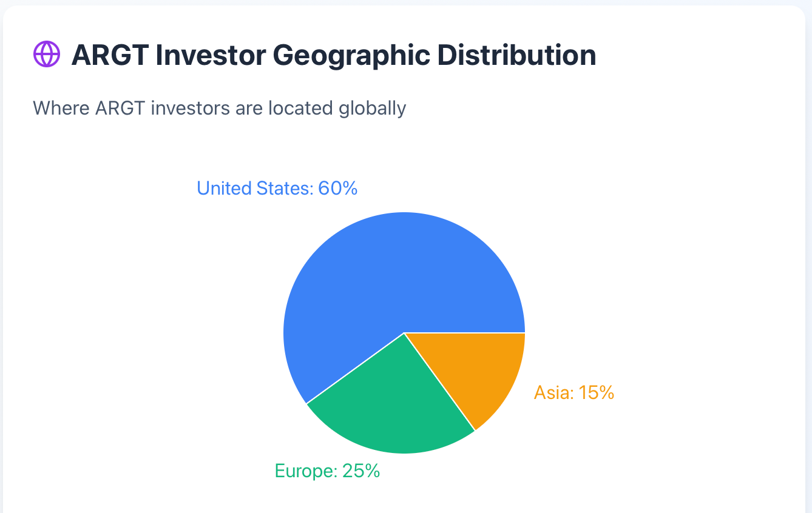Viewport: 812px width, 513px height.
Task: Select the ARGT Investor Geographic Distribution heading
Action: pos(334,55)
